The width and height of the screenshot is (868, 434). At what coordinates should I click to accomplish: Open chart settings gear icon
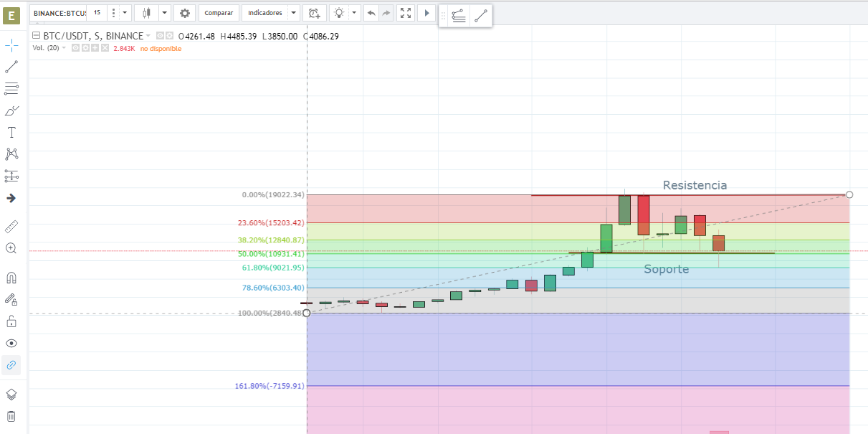point(185,13)
